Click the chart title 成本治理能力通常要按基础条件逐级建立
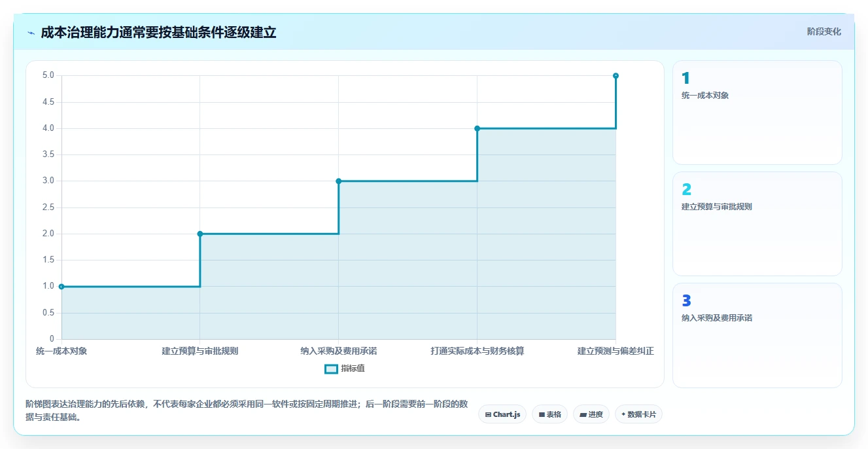This screenshot has height=449, width=868. point(158,32)
